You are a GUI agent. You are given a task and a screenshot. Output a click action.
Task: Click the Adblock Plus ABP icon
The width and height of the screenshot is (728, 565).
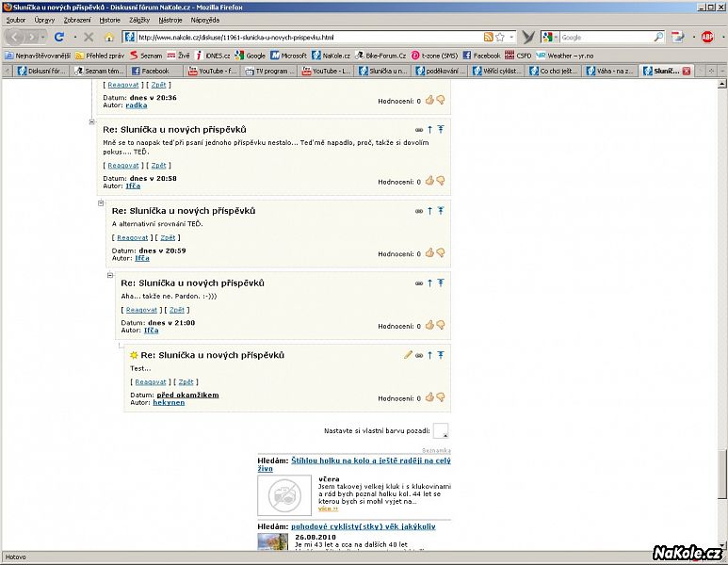(x=707, y=37)
